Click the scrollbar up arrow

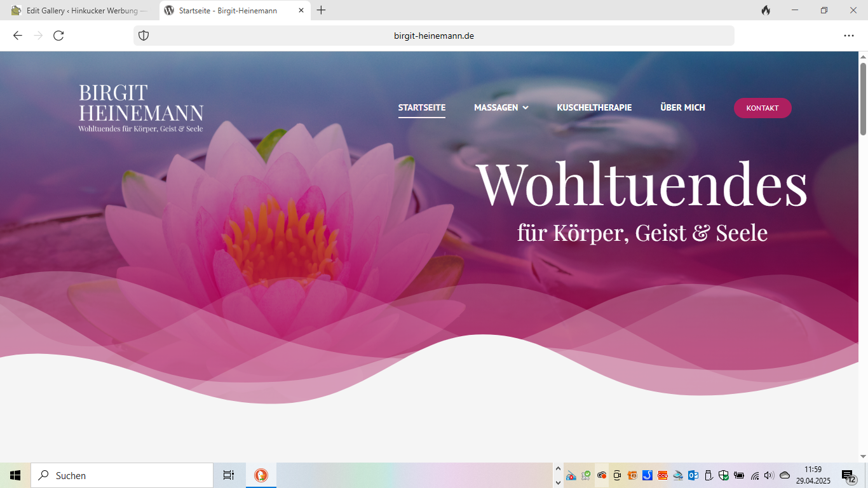863,57
